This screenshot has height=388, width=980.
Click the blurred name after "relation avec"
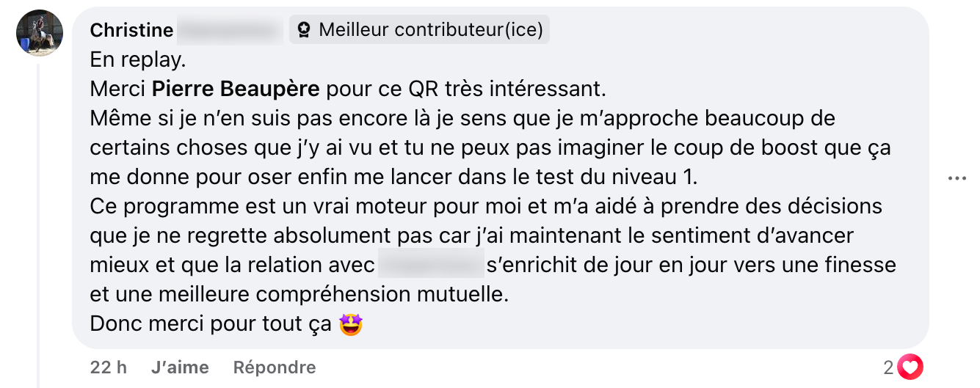tap(430, 265)
